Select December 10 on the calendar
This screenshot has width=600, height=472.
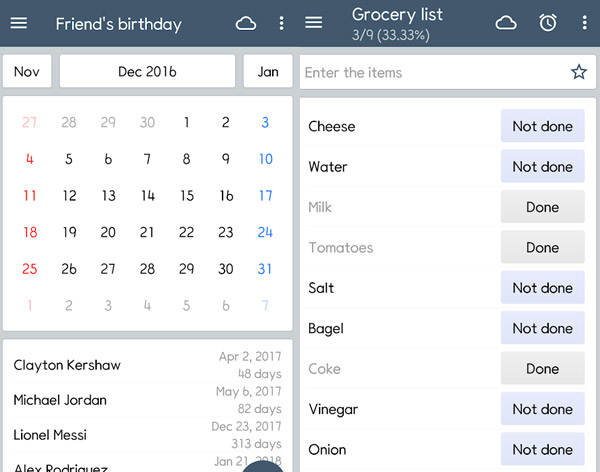(x=265, y=159)
